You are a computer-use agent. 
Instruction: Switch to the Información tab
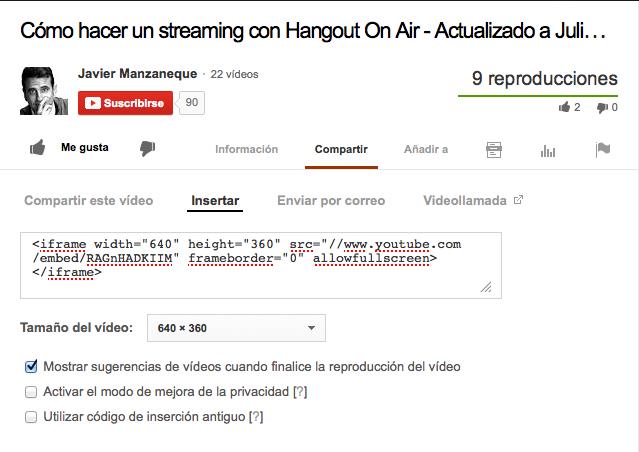(x=247, y=149)
